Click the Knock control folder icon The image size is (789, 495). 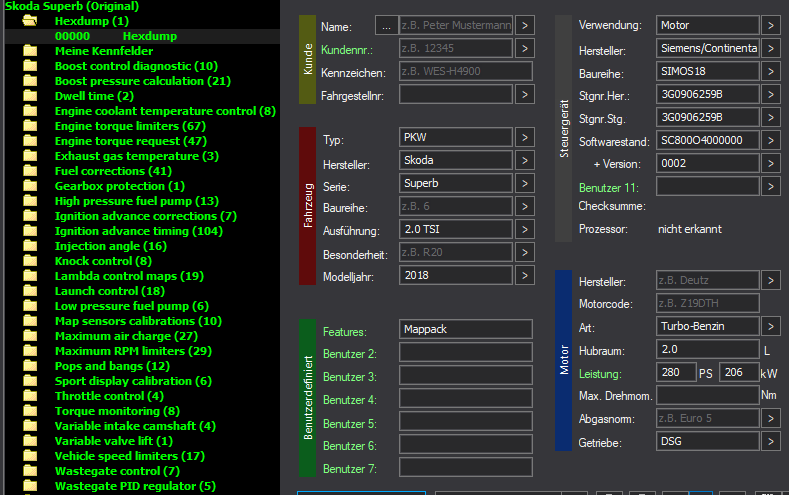click(x=30, y=261)
